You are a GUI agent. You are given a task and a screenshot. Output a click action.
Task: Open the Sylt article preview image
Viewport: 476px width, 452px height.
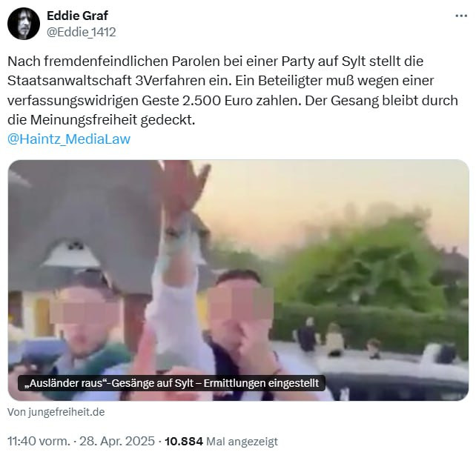[x=238, y=280]
